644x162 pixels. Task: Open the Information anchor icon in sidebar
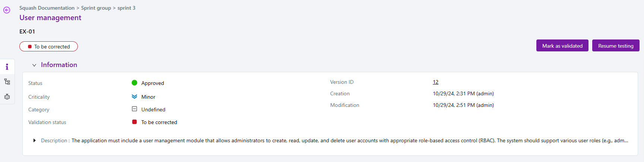click(x=7, y=67)
